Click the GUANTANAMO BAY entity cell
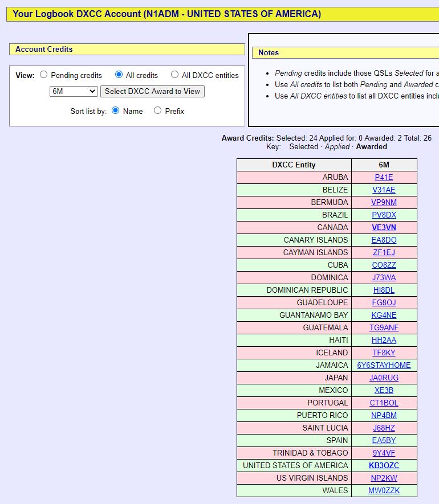439x504 pixels. click(294, 315)
